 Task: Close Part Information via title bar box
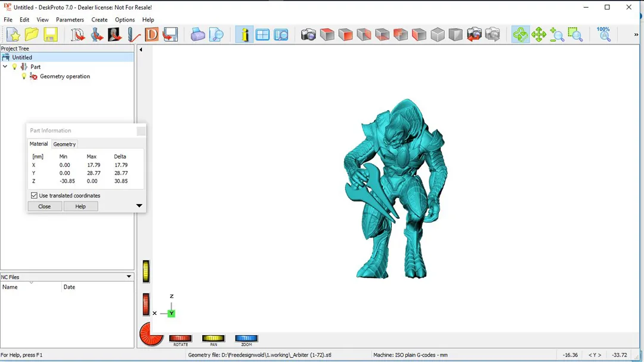141,131
